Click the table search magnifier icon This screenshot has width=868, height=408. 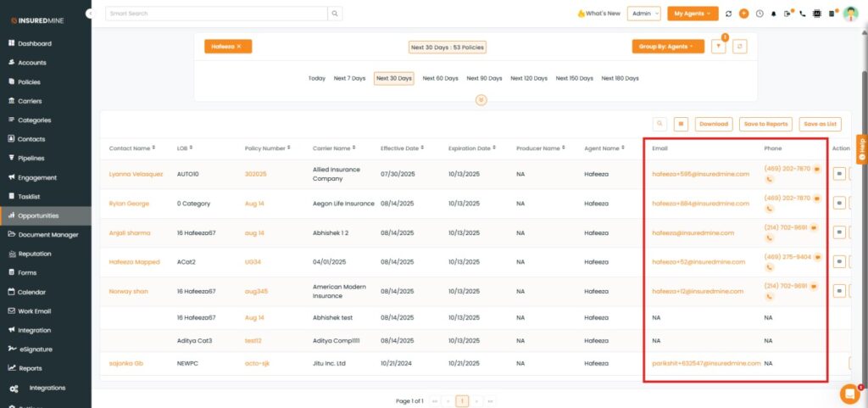click(x=659, y=124)
